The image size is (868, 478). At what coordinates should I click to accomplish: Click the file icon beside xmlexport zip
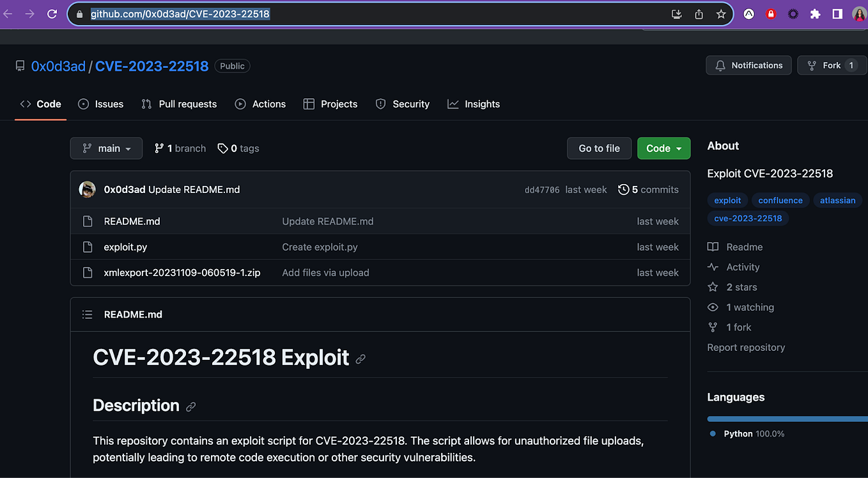(88, 272)
